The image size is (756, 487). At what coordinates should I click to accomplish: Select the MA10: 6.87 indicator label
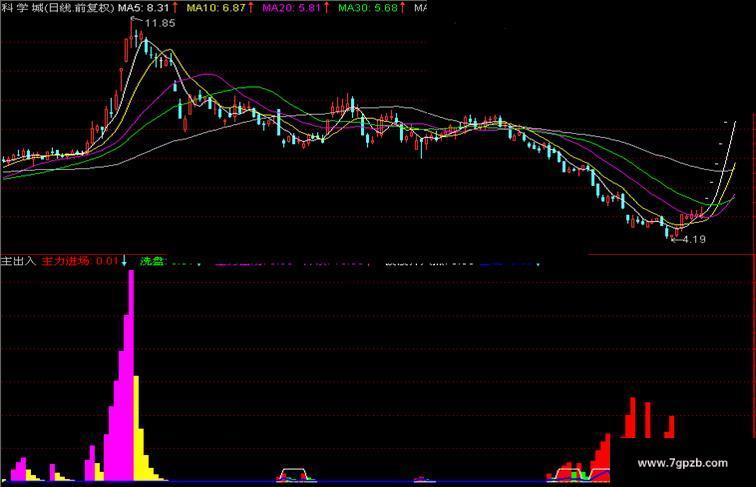[x=216, y=8]
